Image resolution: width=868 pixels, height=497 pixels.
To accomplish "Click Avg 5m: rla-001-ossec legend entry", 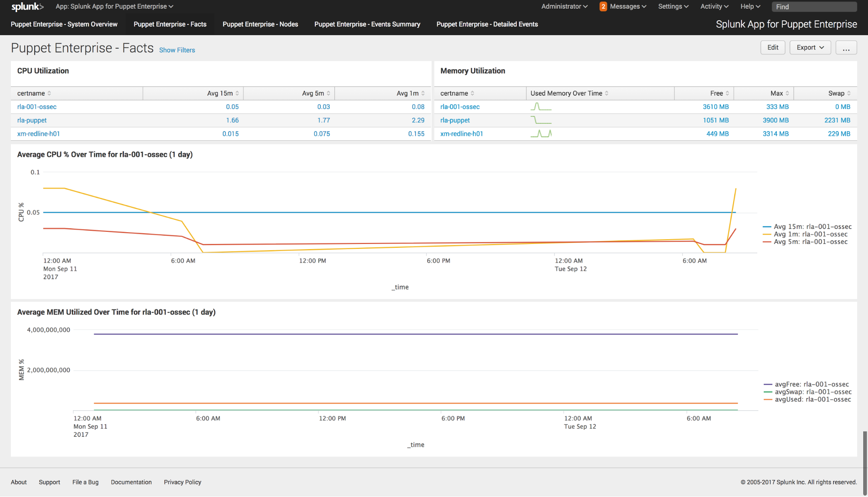I will coord(805,242).
